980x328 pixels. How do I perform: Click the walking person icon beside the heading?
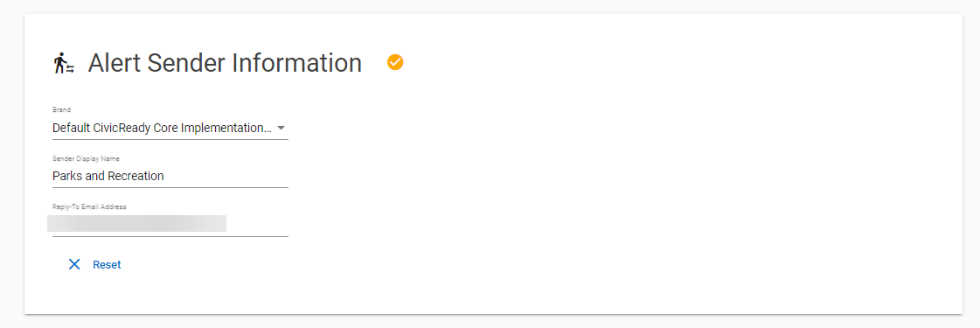click(x=64, y=63)
